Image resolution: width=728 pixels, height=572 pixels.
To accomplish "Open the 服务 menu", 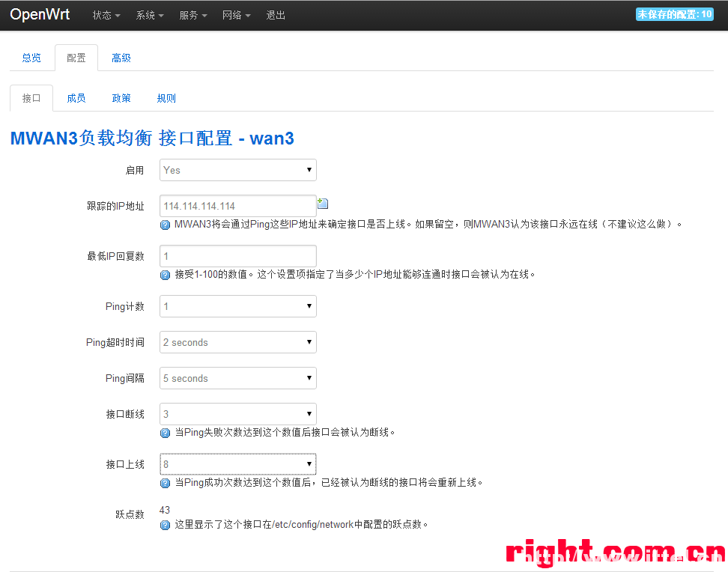I will point(193,15).
